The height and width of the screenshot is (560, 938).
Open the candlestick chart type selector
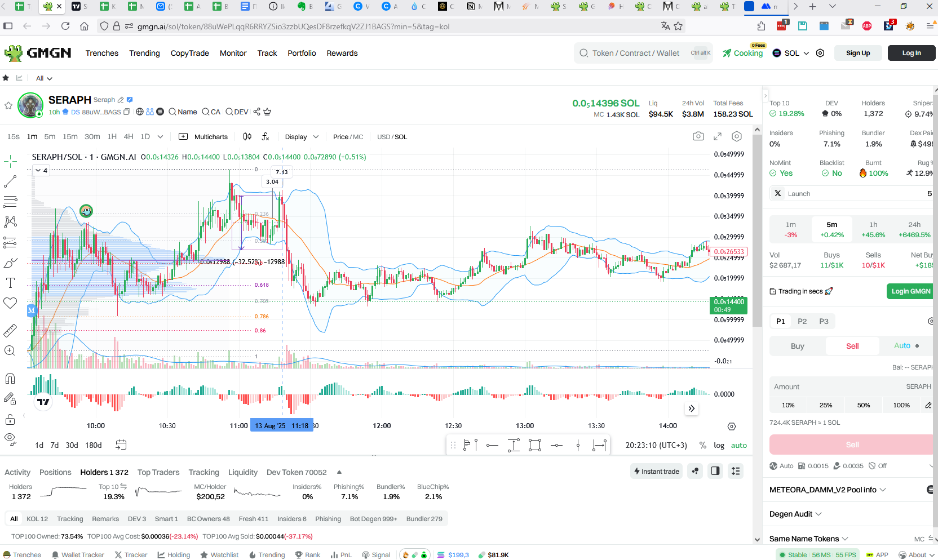[247, 136]
